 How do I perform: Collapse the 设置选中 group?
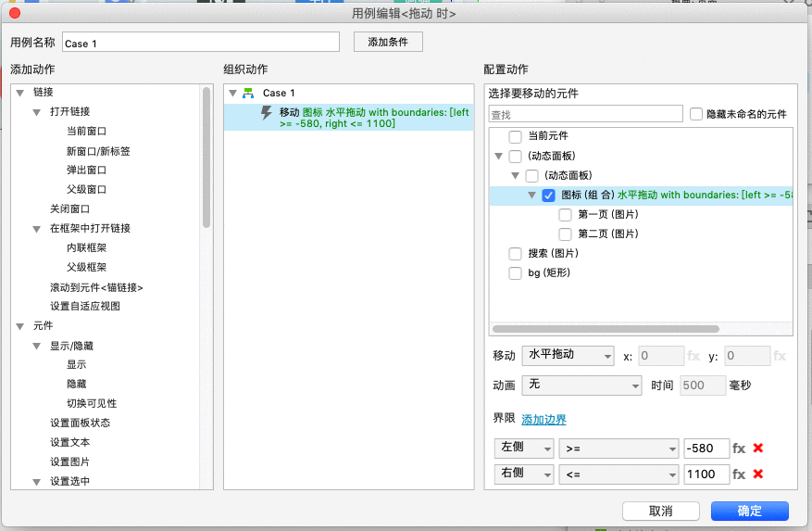point(37,482)
